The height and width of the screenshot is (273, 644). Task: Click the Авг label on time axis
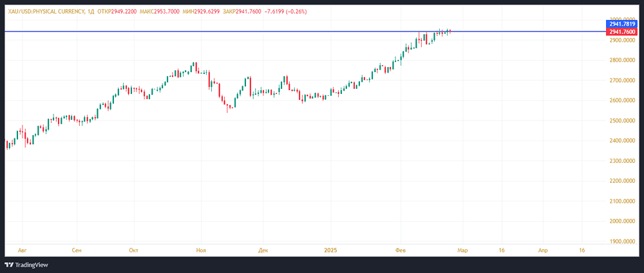[x=23, y=249]
